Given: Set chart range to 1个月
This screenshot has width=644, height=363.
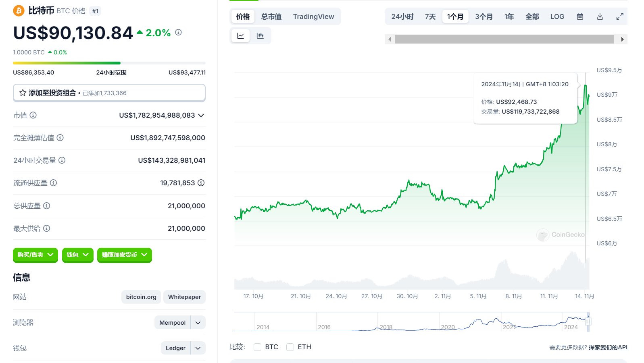Looking at the screenshot, I should [455, 17].
